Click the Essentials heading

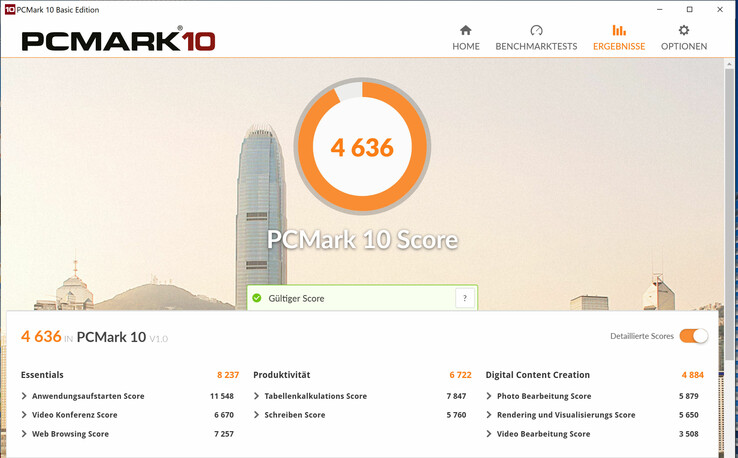pyautogui.click(x=42, y=375)
